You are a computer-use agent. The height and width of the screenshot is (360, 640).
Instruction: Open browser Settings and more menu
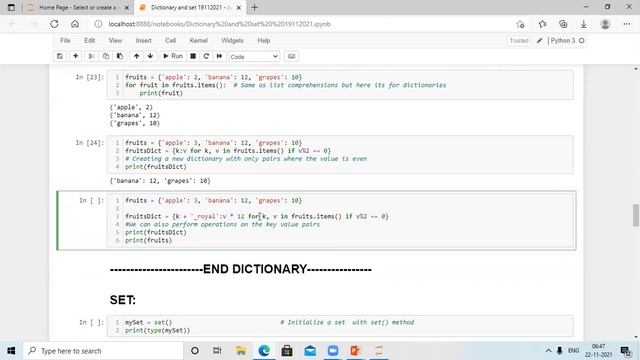[627, 24]
